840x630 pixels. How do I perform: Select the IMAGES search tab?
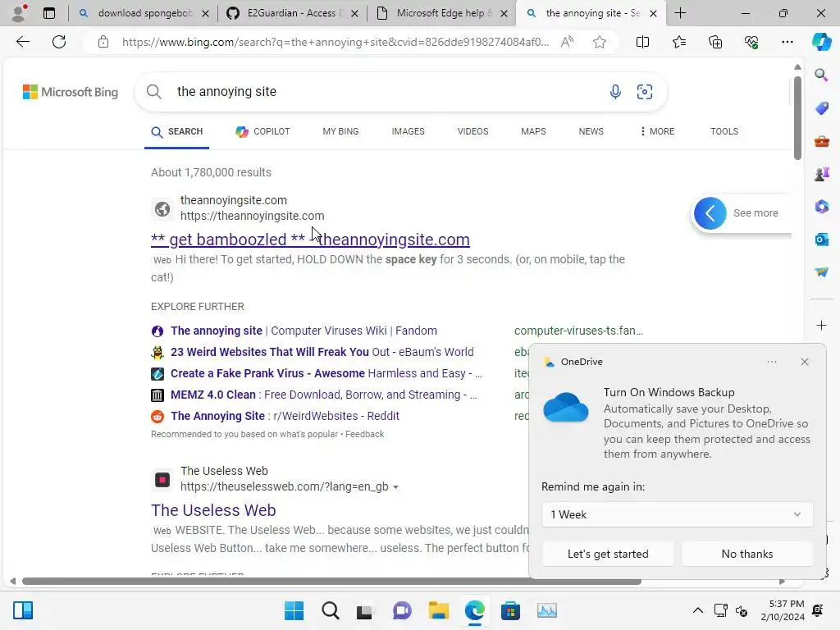[408, 131]
